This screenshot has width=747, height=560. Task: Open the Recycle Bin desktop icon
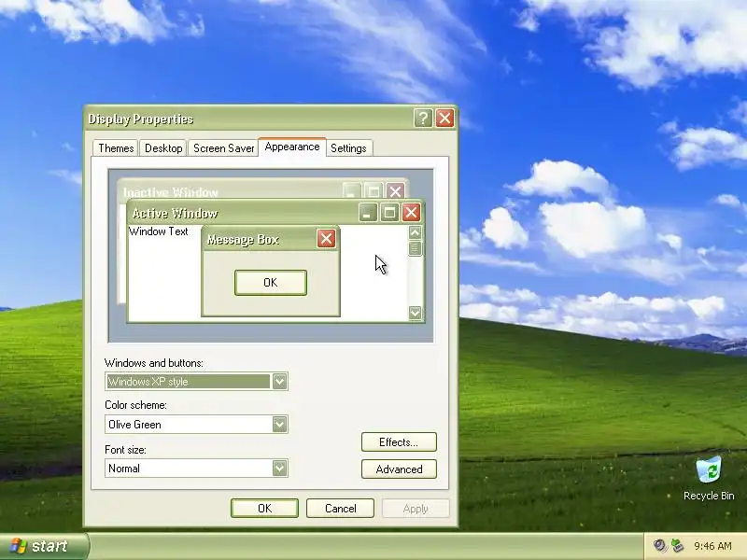click(709, 478)
